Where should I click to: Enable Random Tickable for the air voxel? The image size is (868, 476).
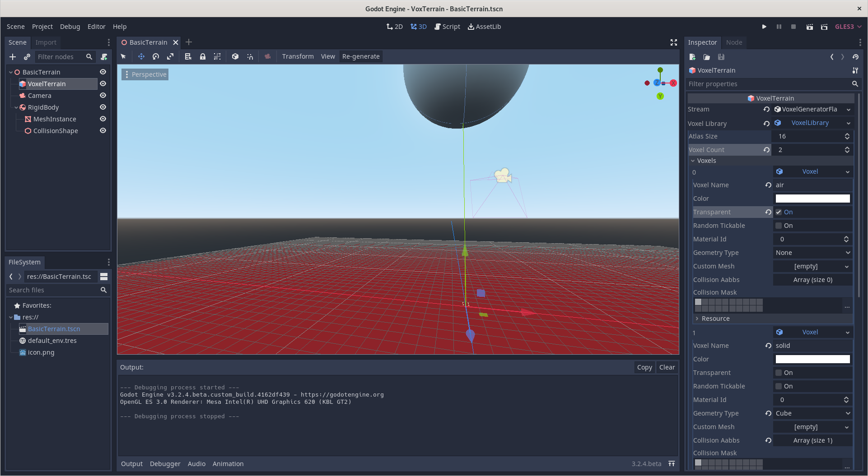click(x=778, y=225)
